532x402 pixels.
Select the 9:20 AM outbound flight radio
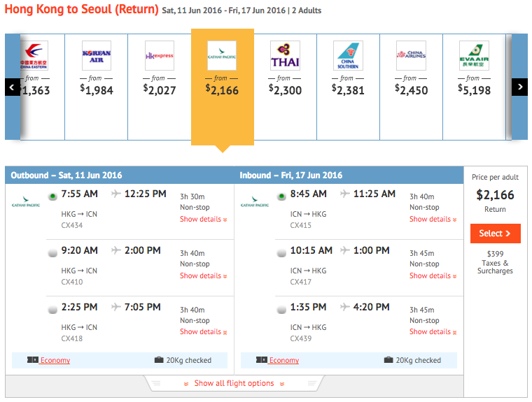click(x=52, y=253)
